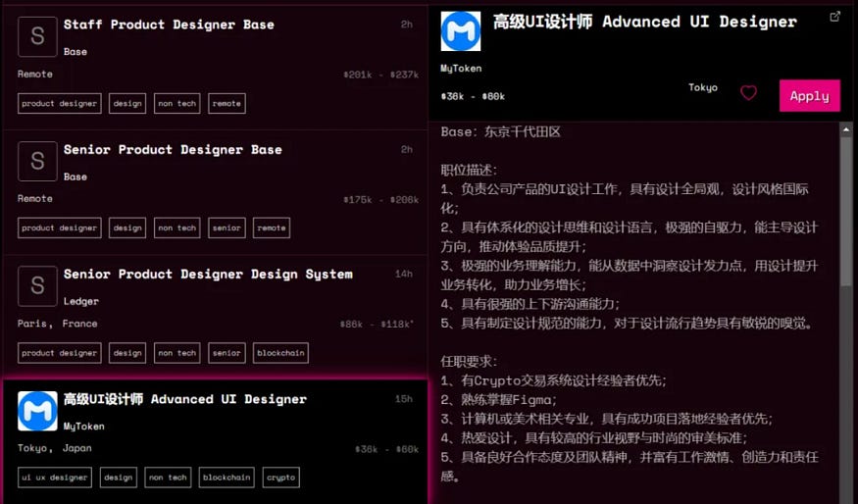The width and height of the screenshot is (858, 504).
Task: Click '4、具有很强的上下游沟通能力;' line
Action: [530, 304]
